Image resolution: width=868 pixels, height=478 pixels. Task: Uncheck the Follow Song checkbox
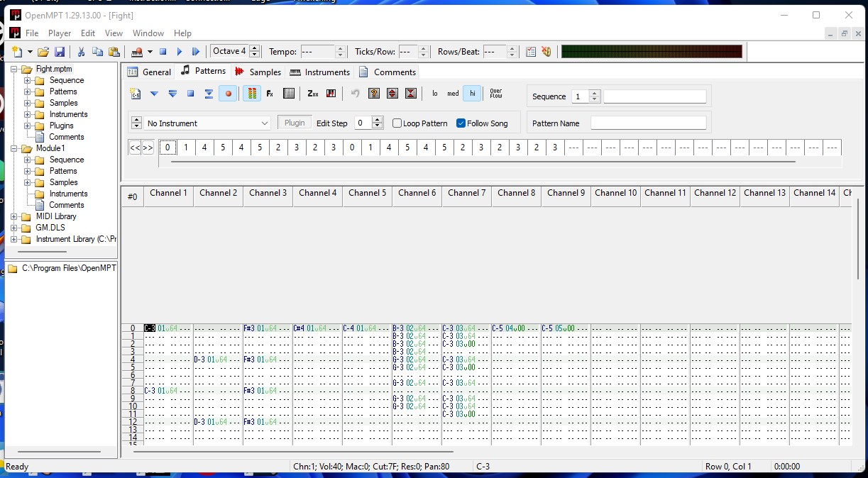point(461,123)
